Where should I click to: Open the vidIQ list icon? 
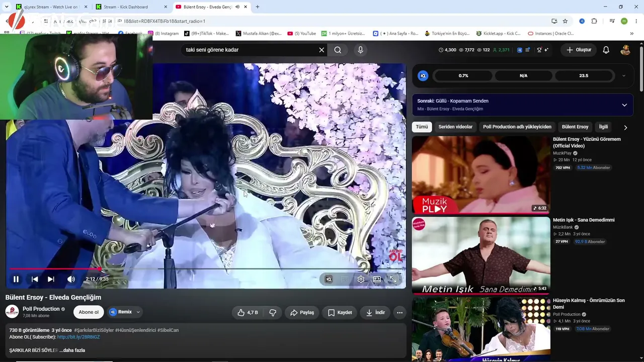(x=527, y=50)
